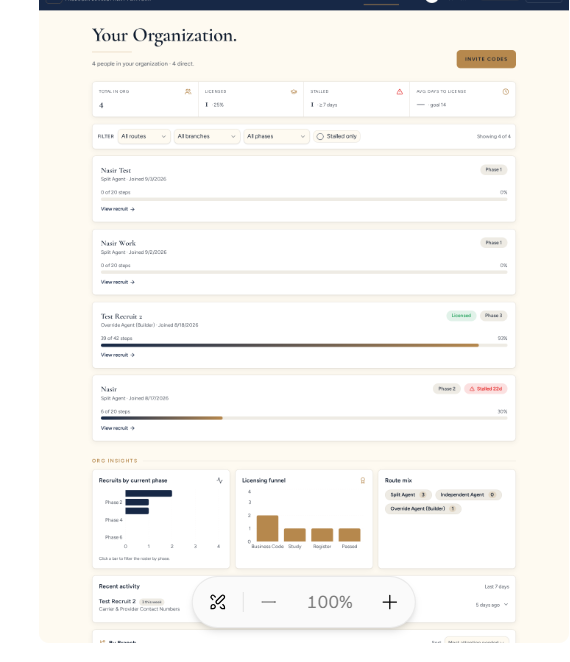Click the clock icon in Avg Days to License card

505,92
